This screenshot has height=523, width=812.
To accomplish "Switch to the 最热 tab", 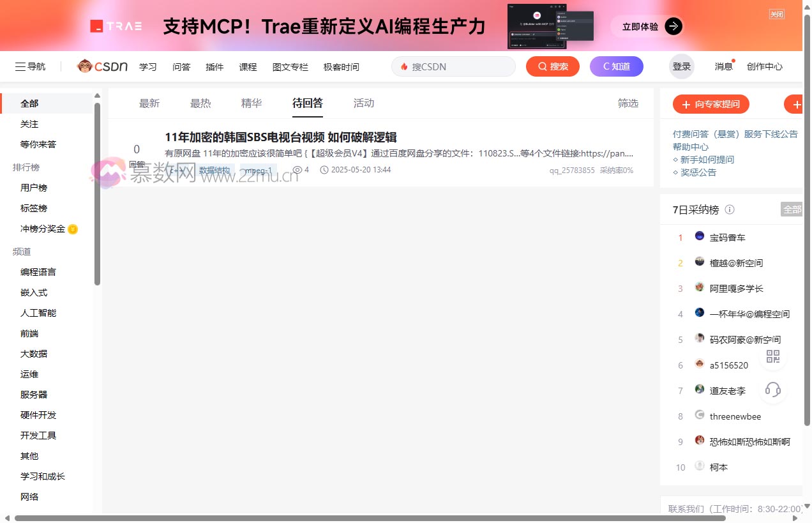I will point(200,103).
